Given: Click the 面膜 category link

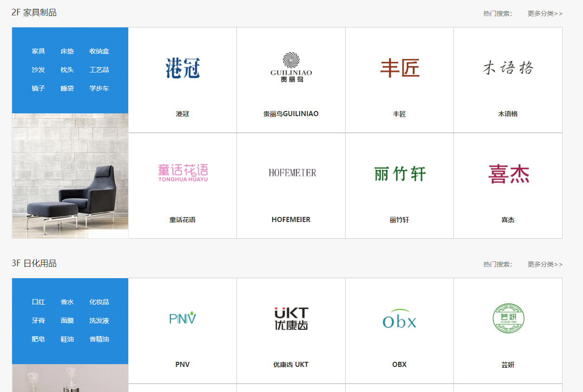Looking at the screenshot, I should (67, 320).
